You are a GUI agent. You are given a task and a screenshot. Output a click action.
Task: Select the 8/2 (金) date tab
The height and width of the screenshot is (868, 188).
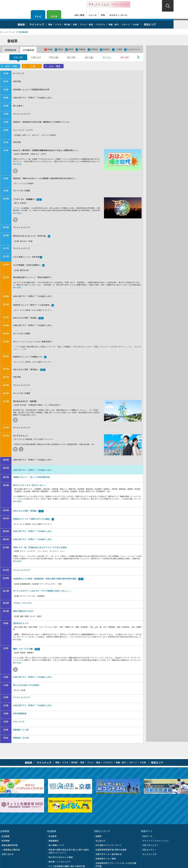pyautogui.click(x=89, y=58)
